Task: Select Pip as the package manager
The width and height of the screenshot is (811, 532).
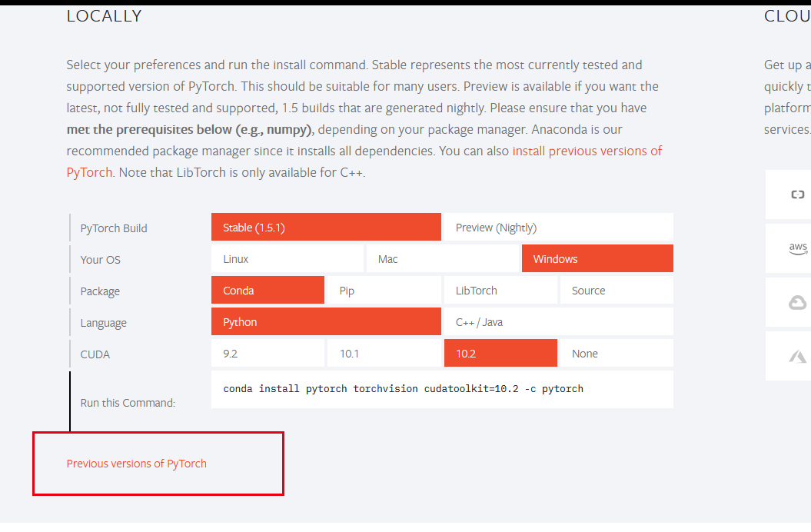Action: click(384, 290)
